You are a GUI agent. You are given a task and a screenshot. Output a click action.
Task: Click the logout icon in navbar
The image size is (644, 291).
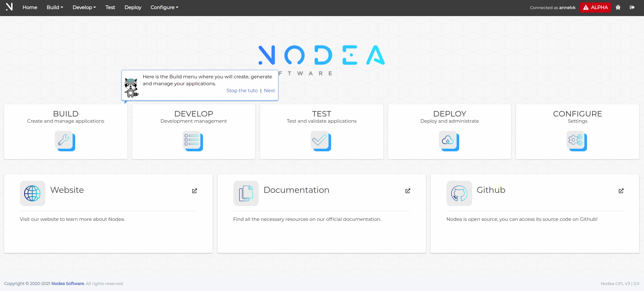click(632, 7)
